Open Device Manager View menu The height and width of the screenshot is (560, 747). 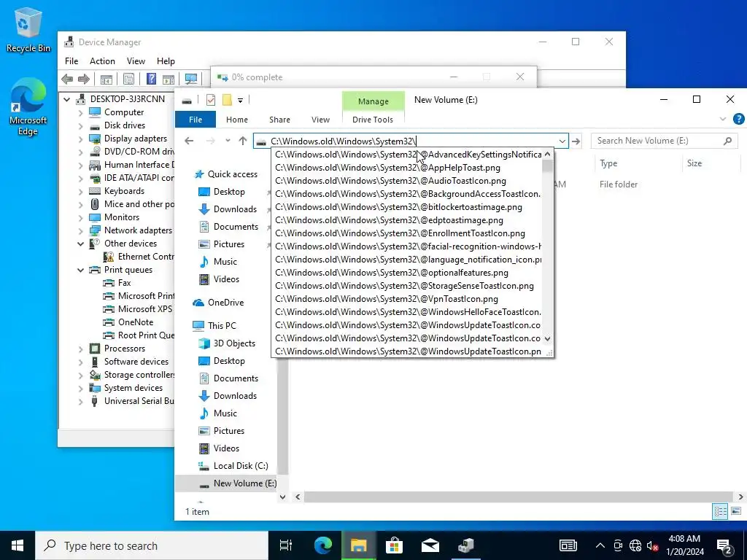click(136, 61)
